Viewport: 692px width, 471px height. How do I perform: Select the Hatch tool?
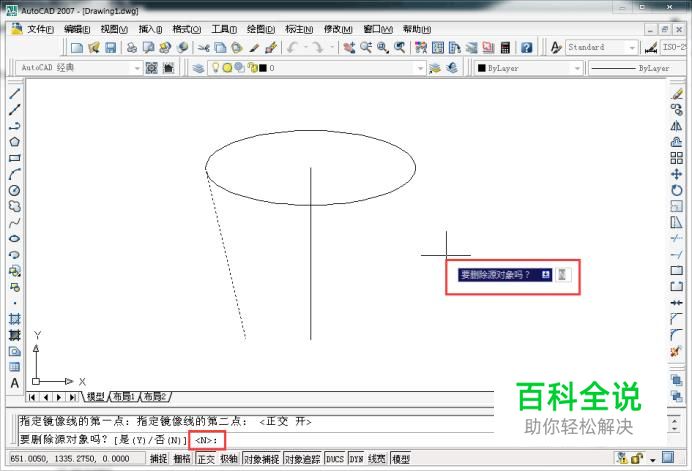point(15,319)
